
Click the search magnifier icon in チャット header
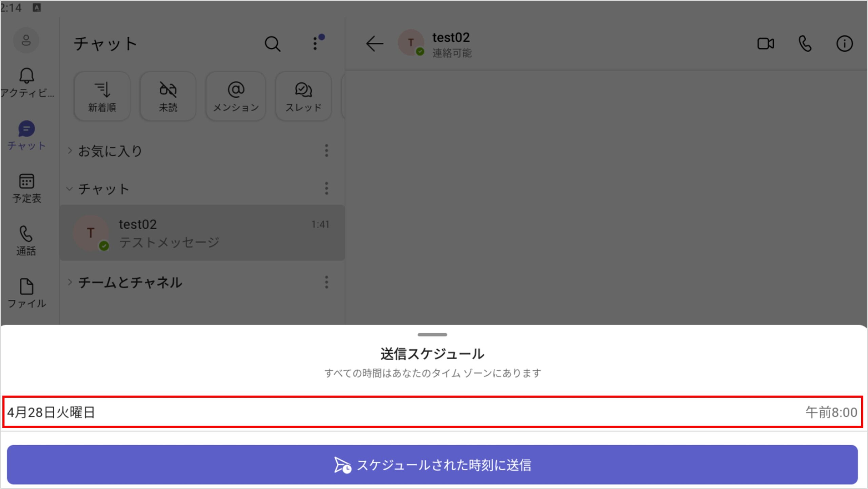pyautogui.click(x=272, y=44)
